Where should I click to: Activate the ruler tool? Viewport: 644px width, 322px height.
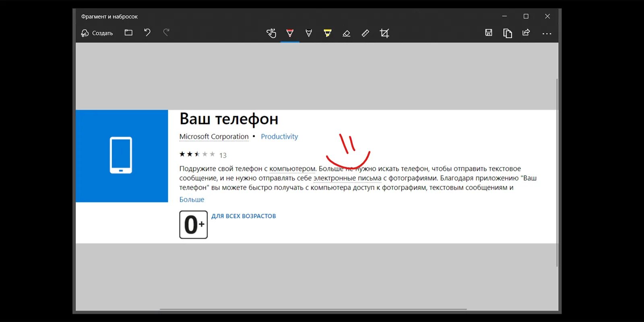tap(365, 33)
